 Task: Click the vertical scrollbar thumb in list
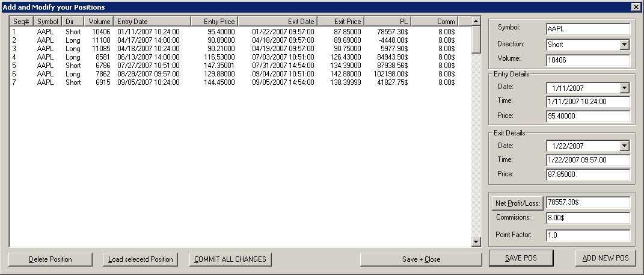click(476, 40)
